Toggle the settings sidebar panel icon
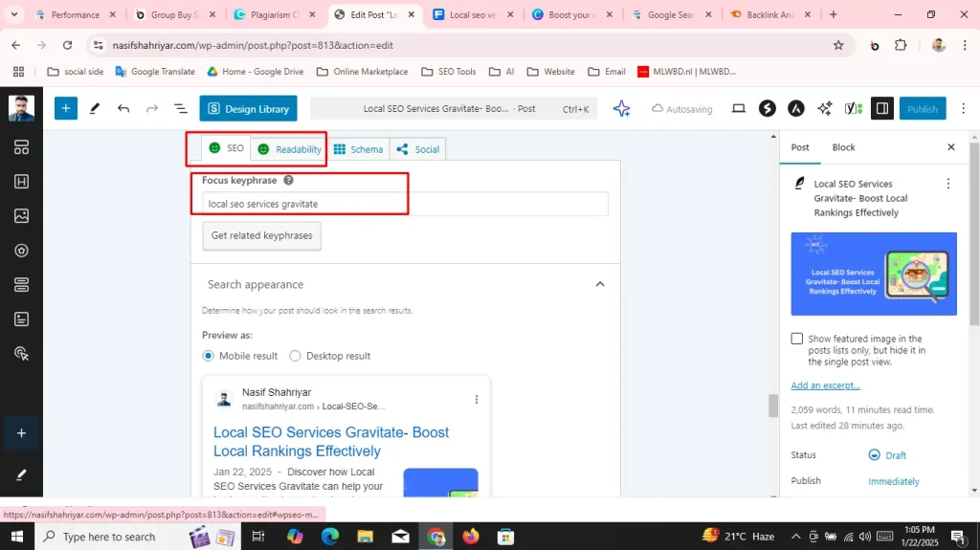The height and width of the screenshot is (550, 980). pyautogui.click(x=881, y=109)
